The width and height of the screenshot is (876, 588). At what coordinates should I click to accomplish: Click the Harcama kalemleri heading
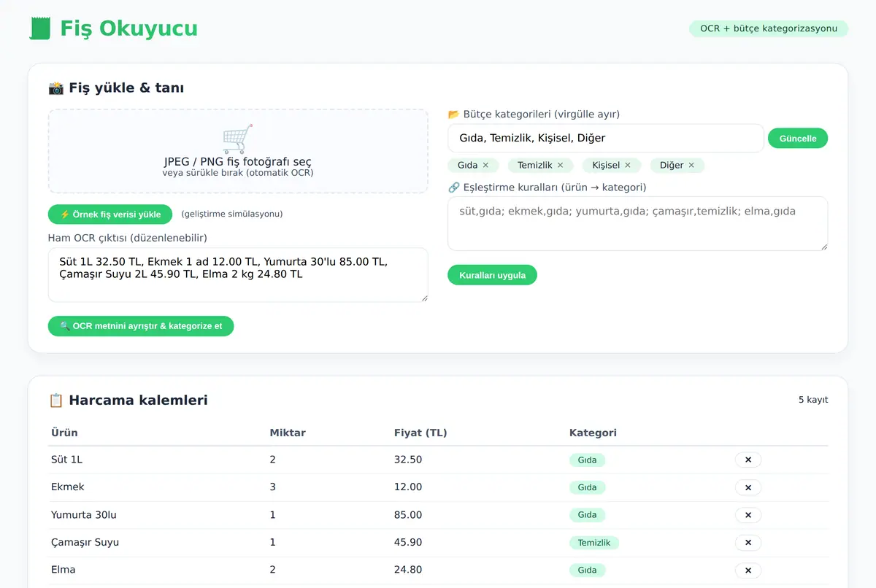click(x=128, y=400)
